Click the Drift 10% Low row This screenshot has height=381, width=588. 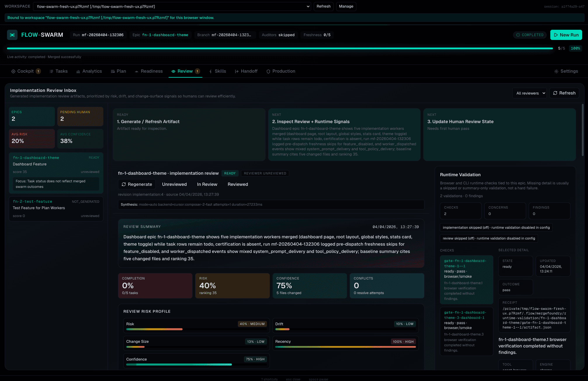345,326
